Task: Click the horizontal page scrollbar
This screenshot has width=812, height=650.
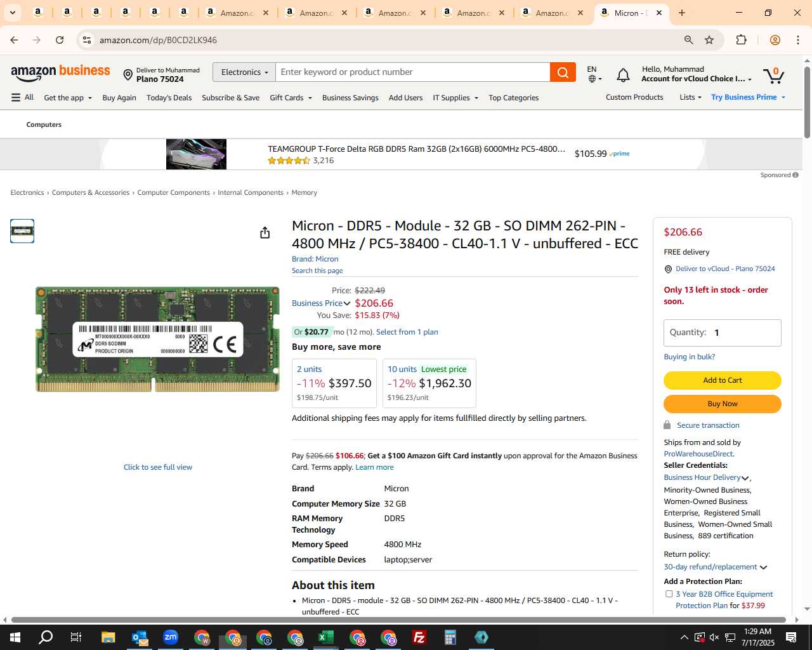Action: (398, 620)
